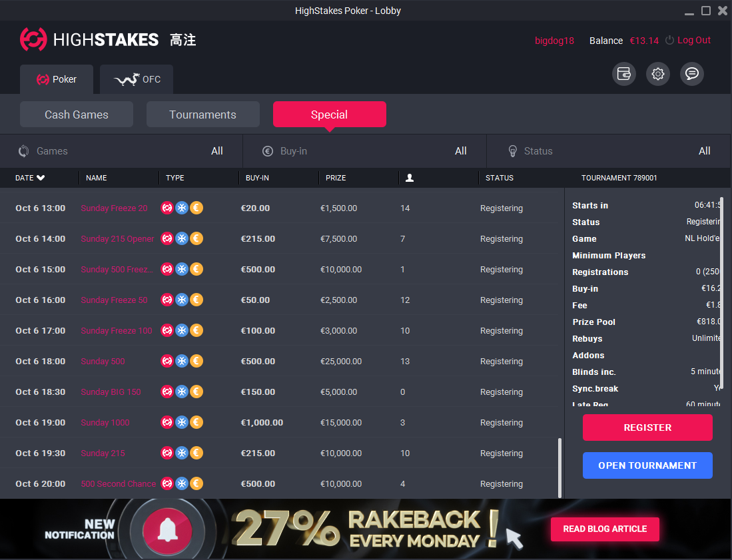Image resolution: width=732 pixels, height=560 pixels.
Task: Click blue freezeout icon in Sunday 500 row
Action: (182, 361)
